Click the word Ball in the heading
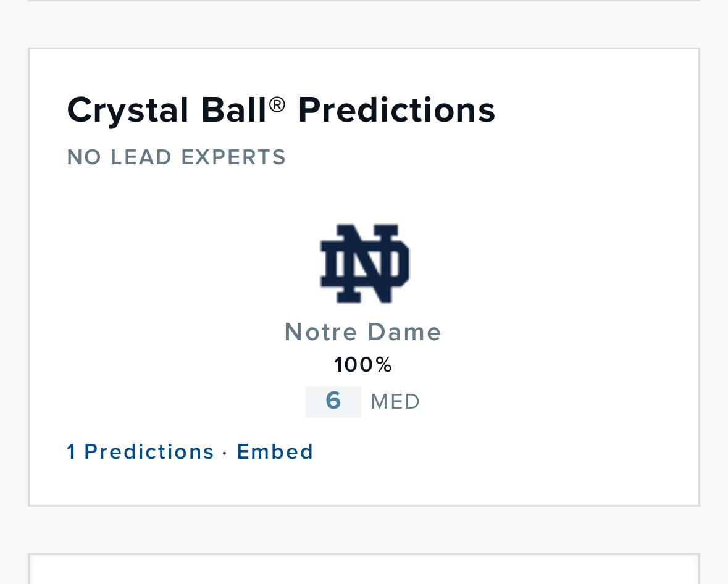The width and height of the screenshot is (728, 584). pos(233,110)
